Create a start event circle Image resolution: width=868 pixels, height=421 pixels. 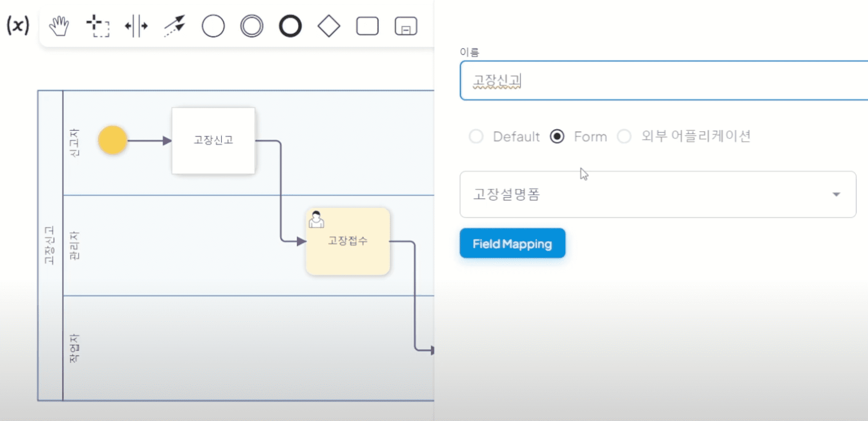[x=213, y=26]
